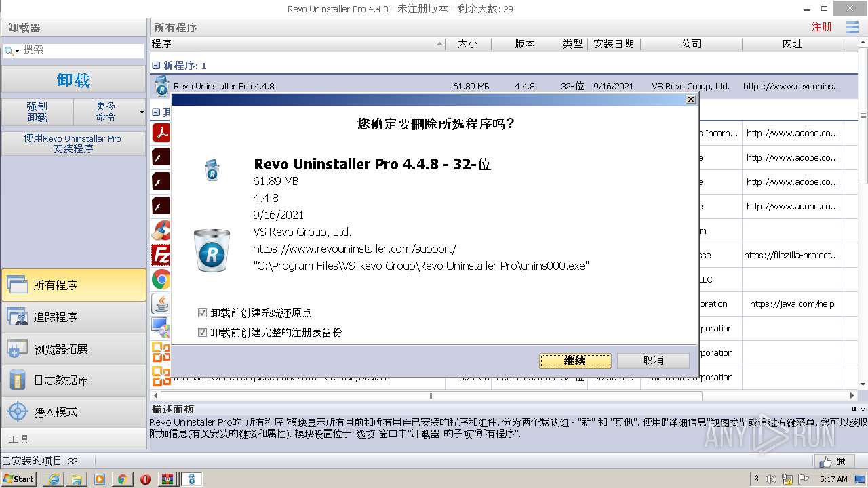Click the CCleaner program icon in list
868x488 pixels.
(x=161, y=230)
